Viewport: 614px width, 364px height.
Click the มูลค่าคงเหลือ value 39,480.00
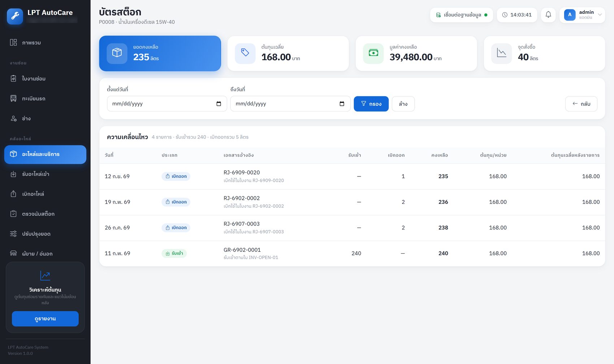point(411,57)
